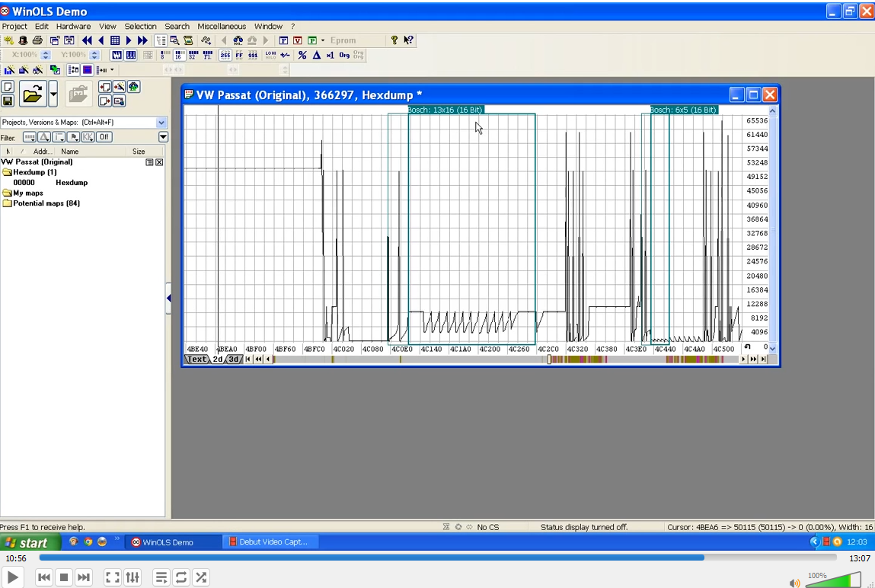Image resolution: width=875 pixels, height=588 pixels.
Task: Open the flag filter dropdown button
Action: 73,136
